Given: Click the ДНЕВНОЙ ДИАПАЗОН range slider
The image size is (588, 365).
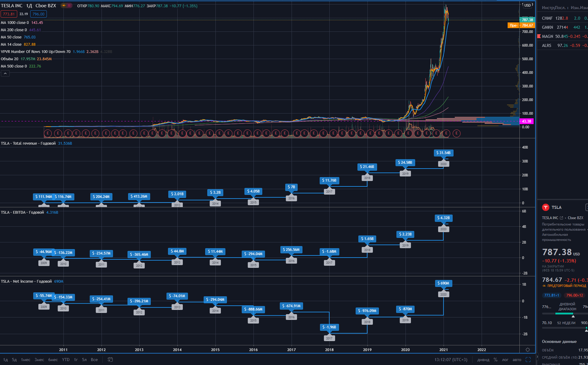Looking at the screenshot, I should point(564,313).
